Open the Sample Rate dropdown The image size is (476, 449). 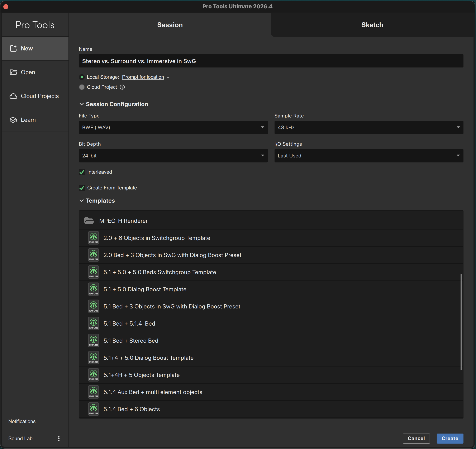(369, 127)
